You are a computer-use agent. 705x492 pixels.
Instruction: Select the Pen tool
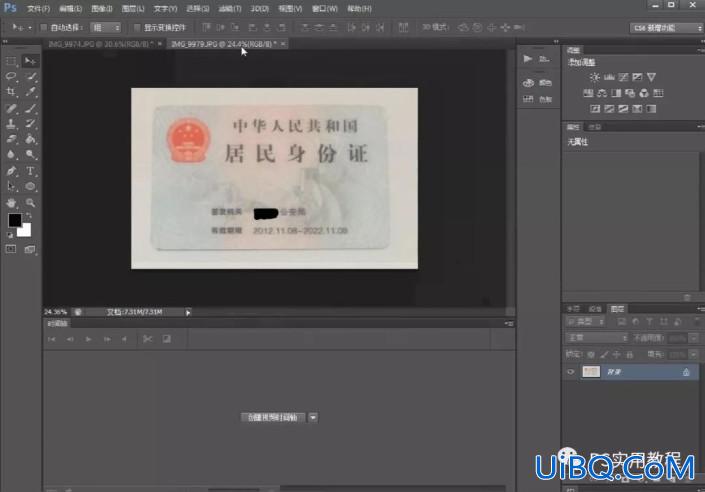pos(11,171)
